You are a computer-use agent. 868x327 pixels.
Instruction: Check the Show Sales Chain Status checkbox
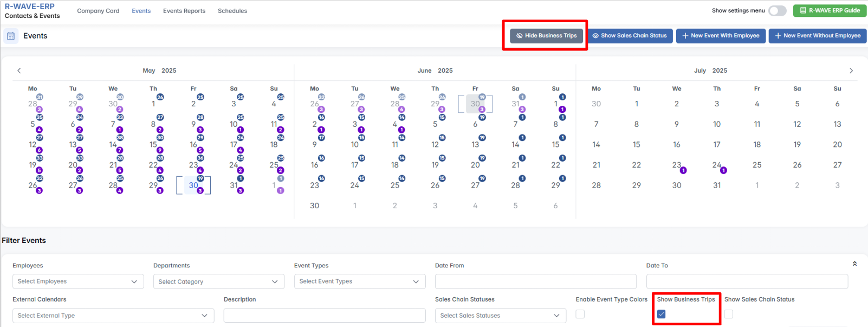coord(729,314)
